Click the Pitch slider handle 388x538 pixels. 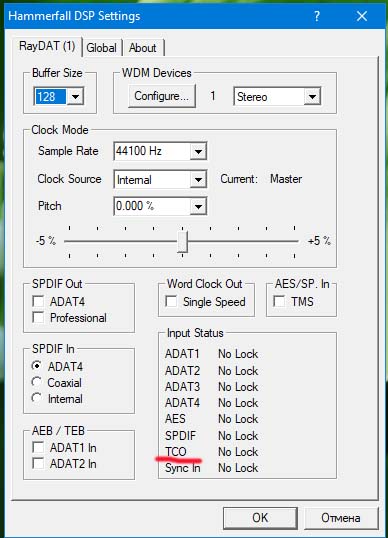coord(183,242)
